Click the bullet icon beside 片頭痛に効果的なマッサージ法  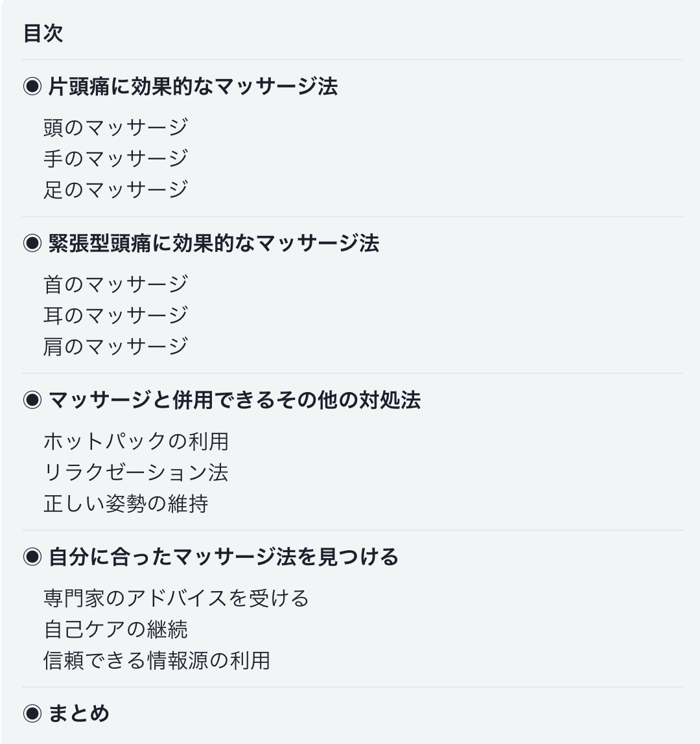32,86
